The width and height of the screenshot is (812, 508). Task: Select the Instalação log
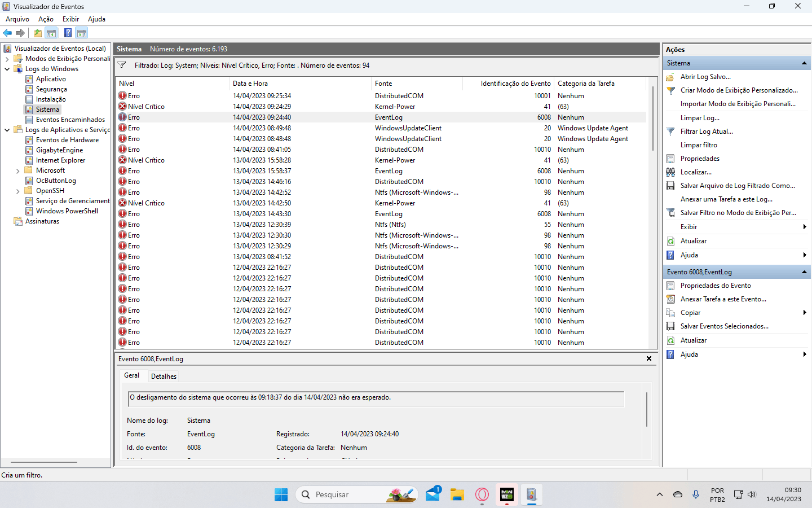click(x=51, y=99)
